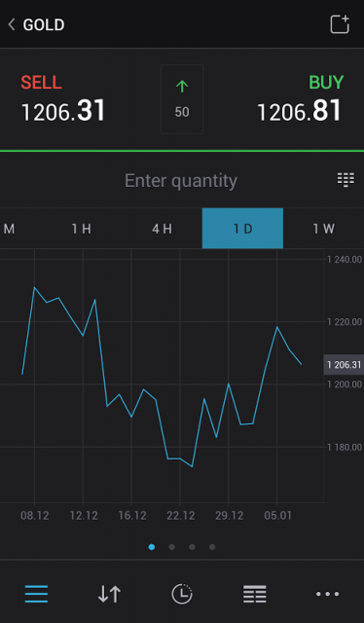Image resolution: width=364 pixels, height=623 pixels.
Task: Open the list view icon in bottom bar
Action: tap(255, 594)
